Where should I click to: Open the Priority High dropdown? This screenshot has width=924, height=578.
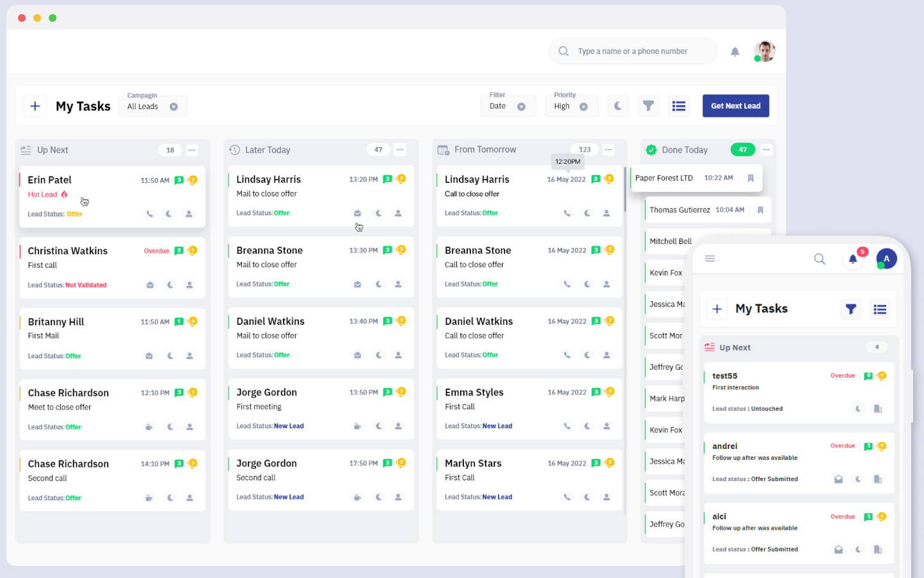click(x=571, y=107)
